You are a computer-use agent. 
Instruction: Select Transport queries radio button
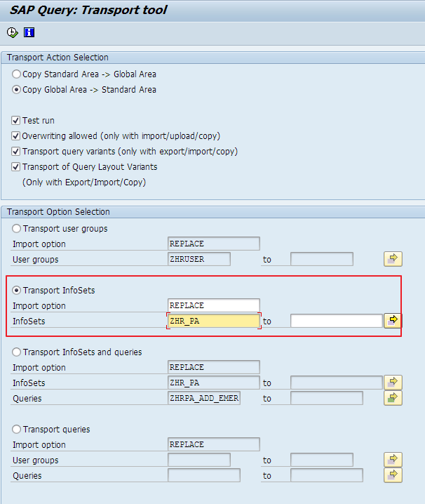pyautogui.click(x=17, y=430)
